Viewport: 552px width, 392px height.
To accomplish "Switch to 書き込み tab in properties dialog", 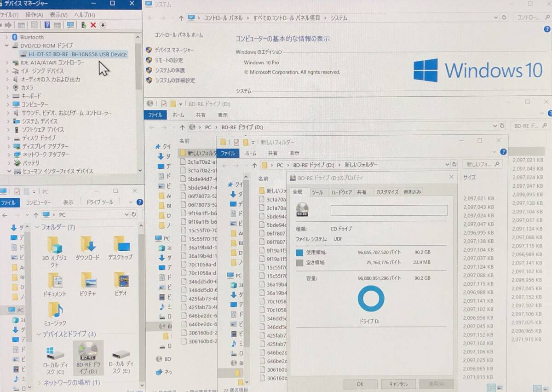I will point(412,192).
